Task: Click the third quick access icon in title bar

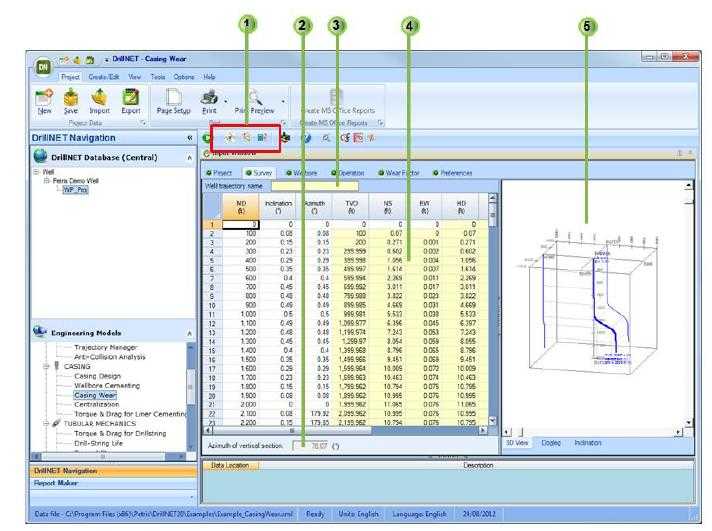Action: (90, 60)
